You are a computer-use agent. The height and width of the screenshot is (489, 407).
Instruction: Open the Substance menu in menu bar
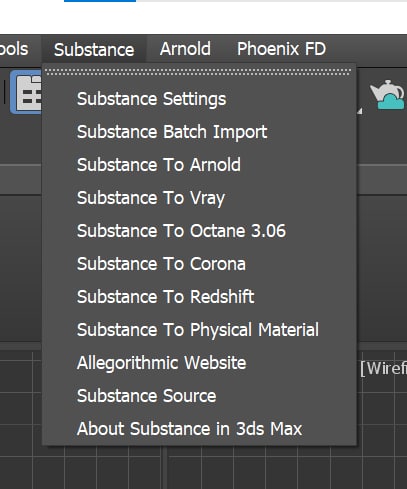94,49
